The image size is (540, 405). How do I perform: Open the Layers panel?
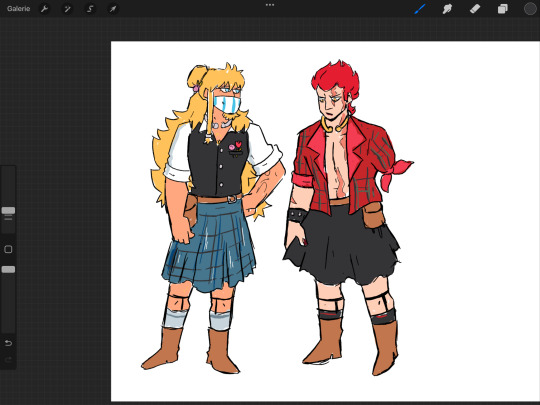tap(502, 9)
